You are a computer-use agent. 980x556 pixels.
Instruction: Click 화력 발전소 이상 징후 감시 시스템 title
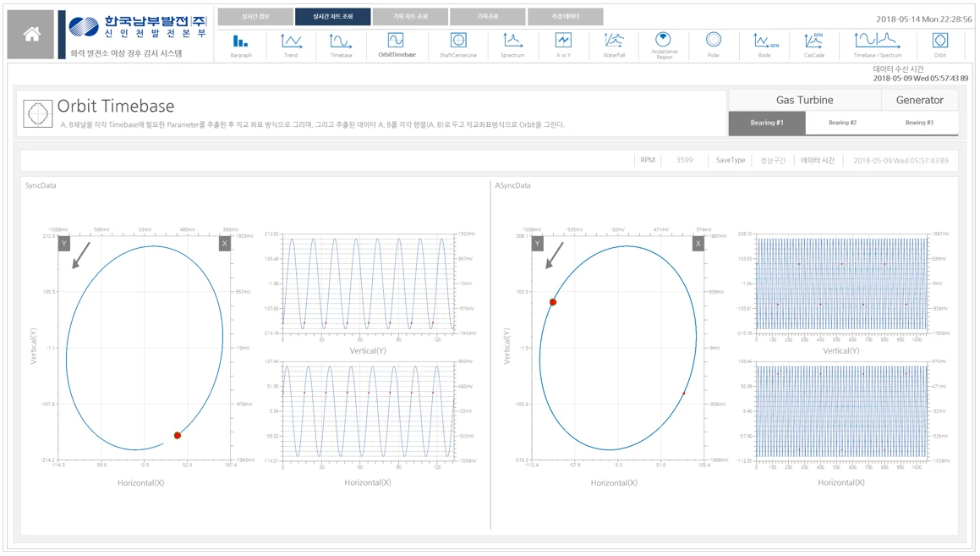click(x=126, y=53)
